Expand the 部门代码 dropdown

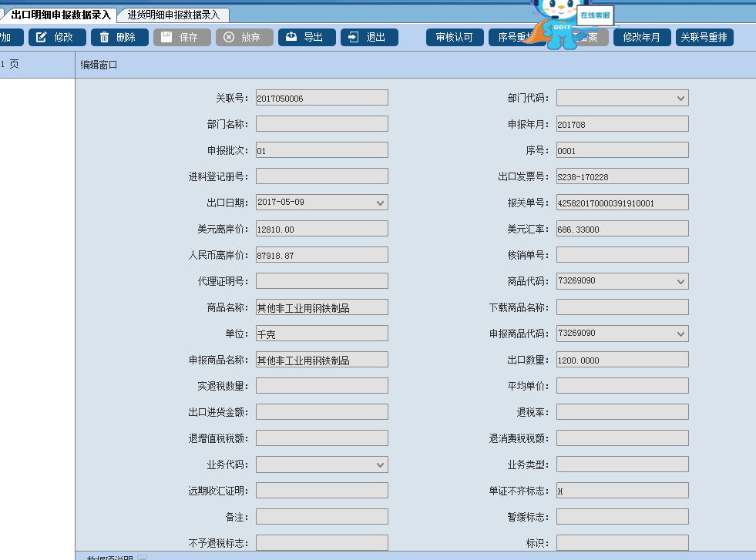coord(680,98)
